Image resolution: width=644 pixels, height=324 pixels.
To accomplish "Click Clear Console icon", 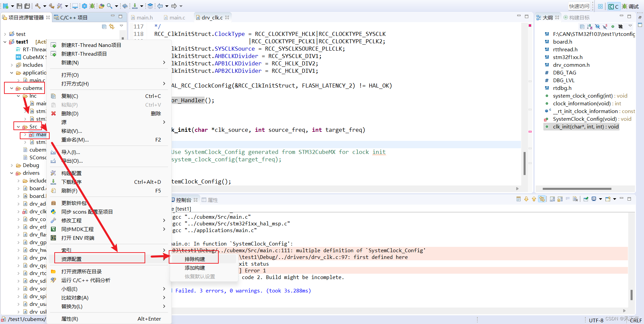I will click(x=576, y=199).
